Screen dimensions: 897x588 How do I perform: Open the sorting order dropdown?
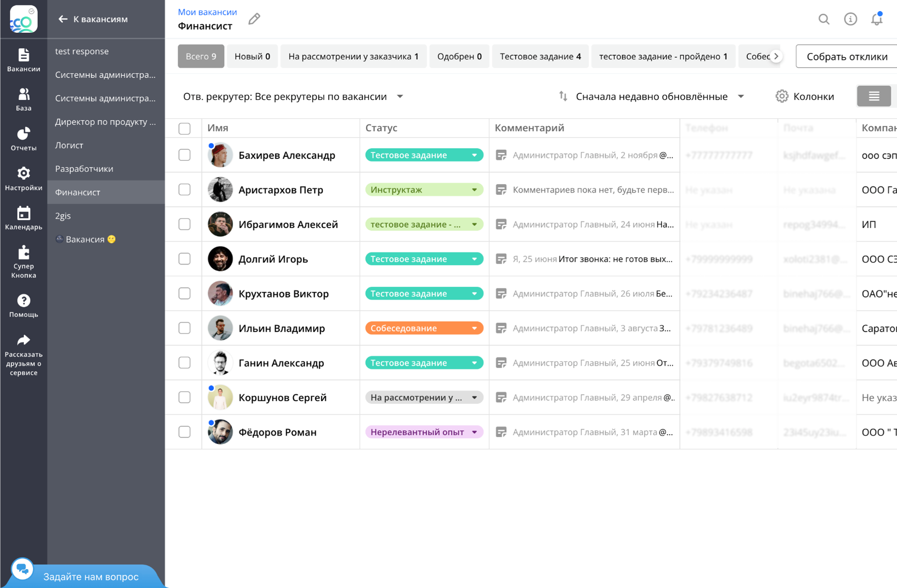(x=740, y=97)
